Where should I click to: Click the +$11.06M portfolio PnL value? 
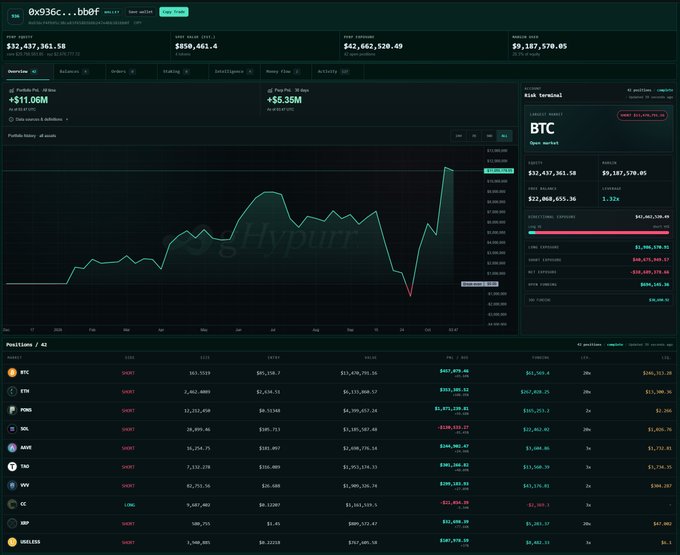[x=28, y=100]
